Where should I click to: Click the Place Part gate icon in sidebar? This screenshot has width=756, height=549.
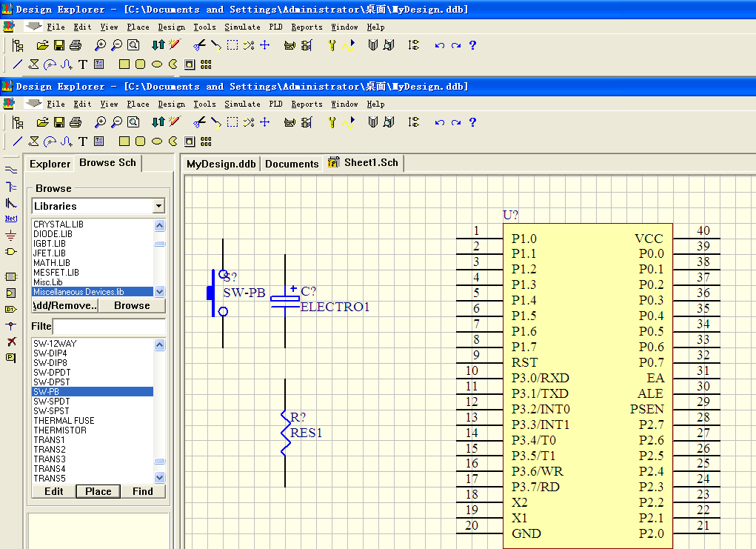click(10, 252)
